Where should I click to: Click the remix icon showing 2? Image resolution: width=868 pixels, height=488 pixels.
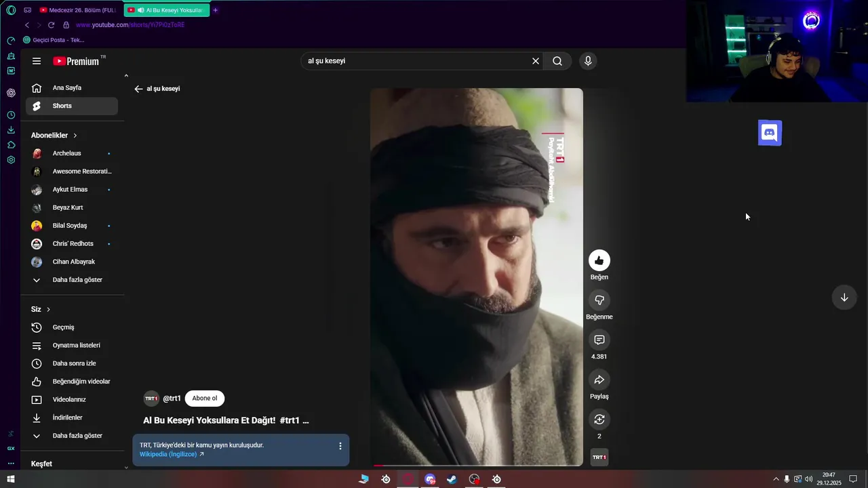[599, 420]
